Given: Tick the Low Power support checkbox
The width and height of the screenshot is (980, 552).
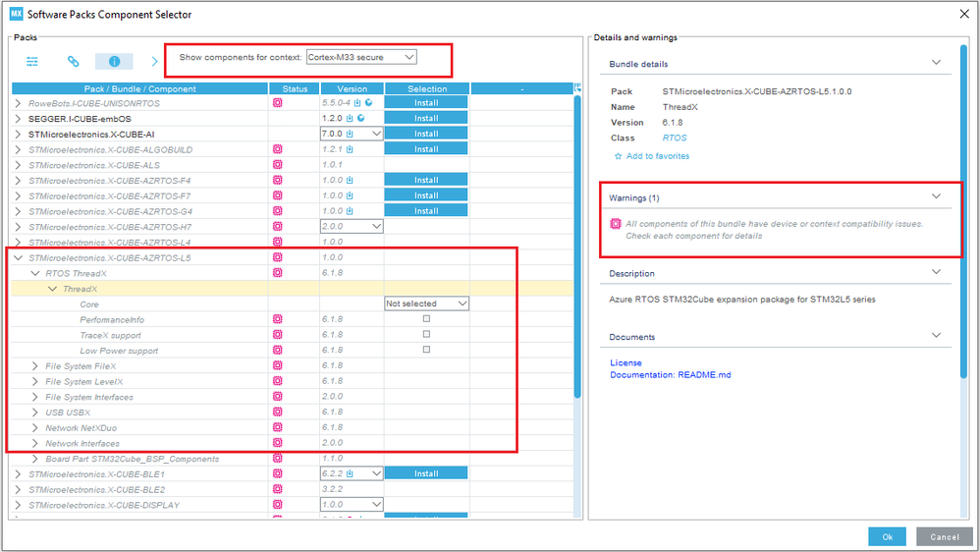Looking at the screenshot, I should (426, 350).
